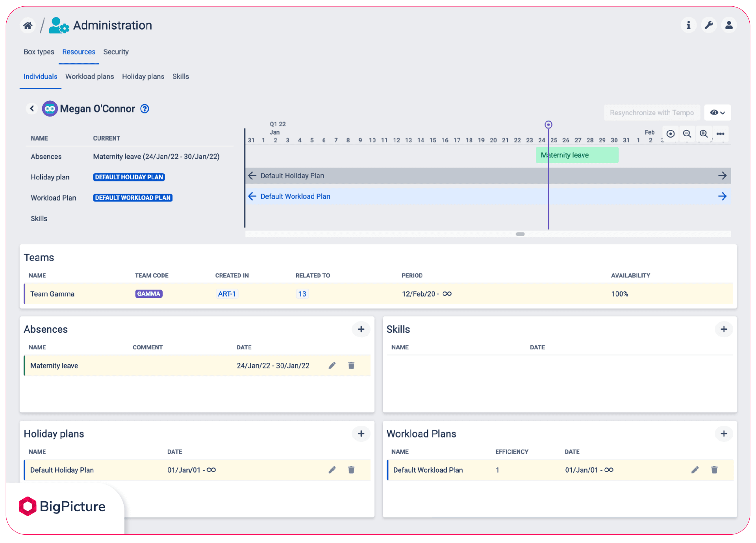This screenshot has height=543, width=756.
Task: Select Maternity leave row in Absences
Action: pyautogui.click(x=197, y=366)
